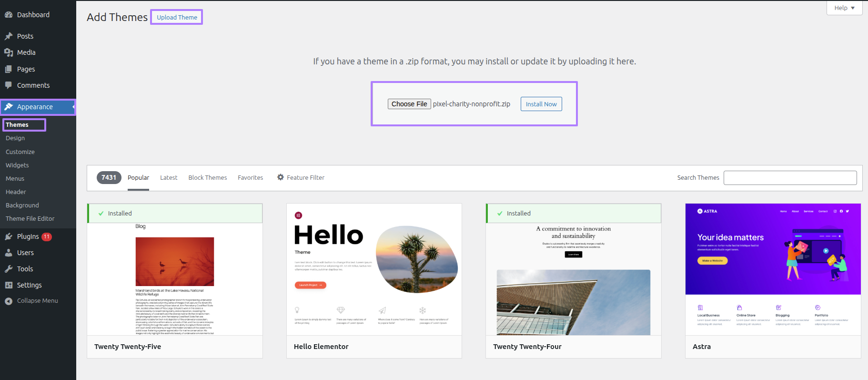The image size is (868, 380).
Task: Click the Hello Elementor theme name
Action: (321, 347)
